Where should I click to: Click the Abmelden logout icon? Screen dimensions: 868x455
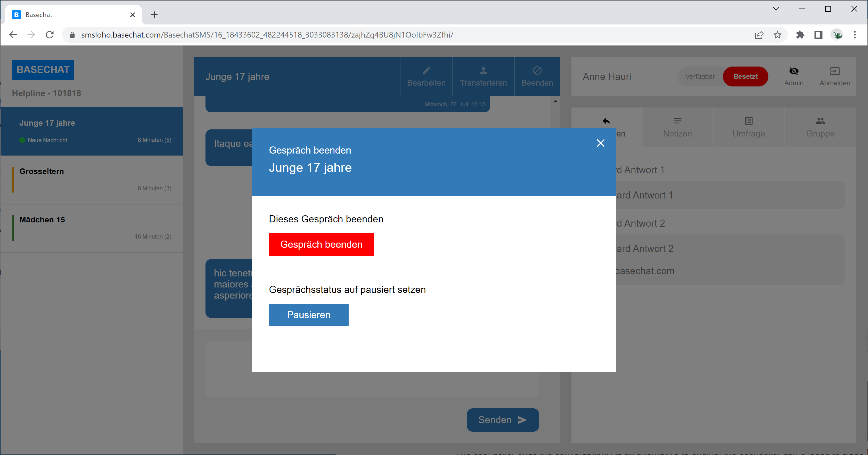click(835, 71)
